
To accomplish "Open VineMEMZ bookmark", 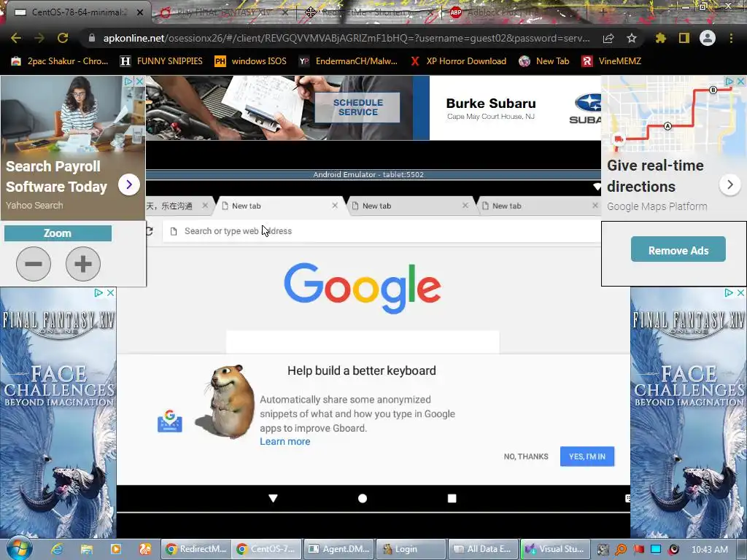I will (612, 61).
